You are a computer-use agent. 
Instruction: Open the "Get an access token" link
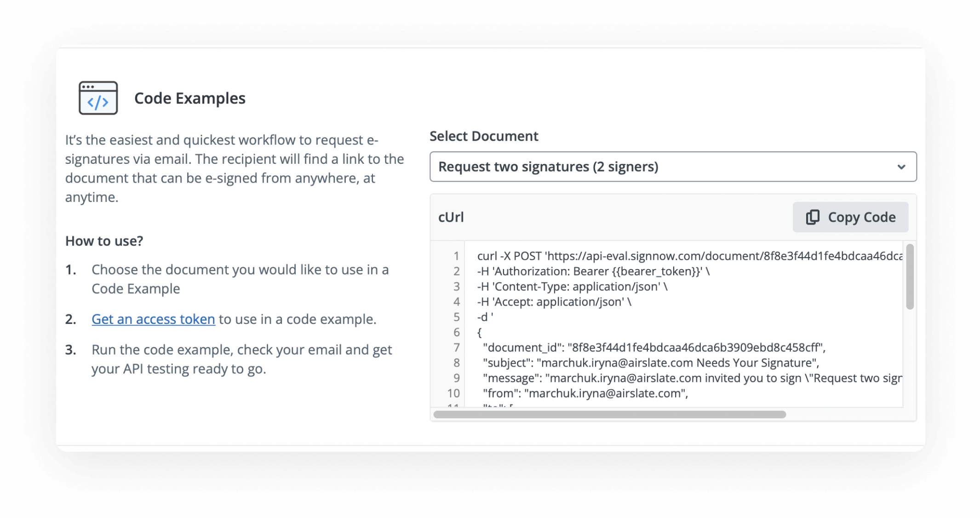coord(153,319)
